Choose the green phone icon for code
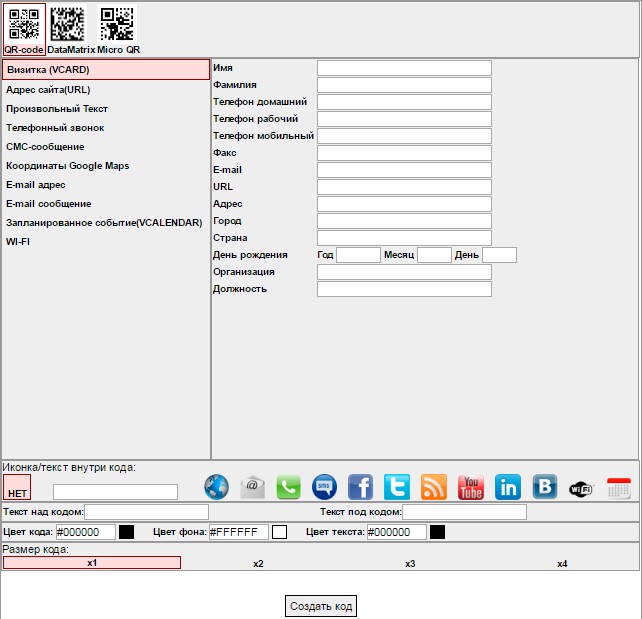The height and width of the screenshot is (619, 642). click(x=288, y=487)
